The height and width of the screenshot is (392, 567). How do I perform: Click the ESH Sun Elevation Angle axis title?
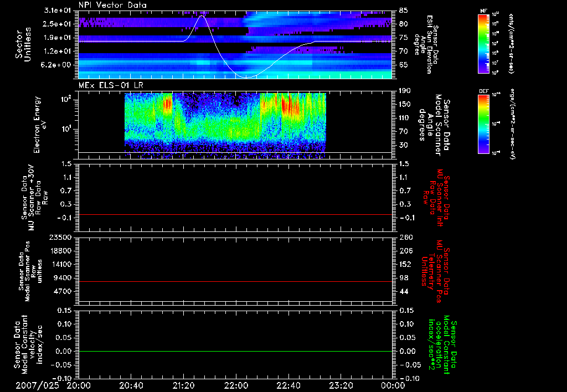[426, 44]
